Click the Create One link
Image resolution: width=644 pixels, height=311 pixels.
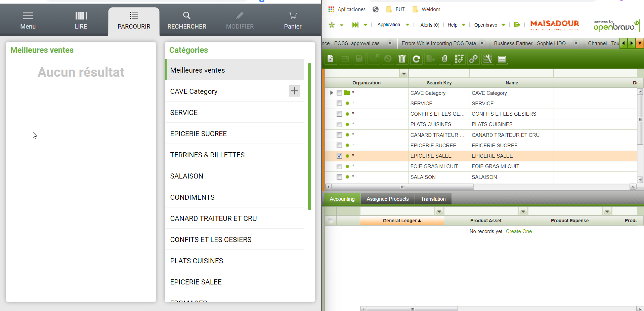[x=519, y=231]
